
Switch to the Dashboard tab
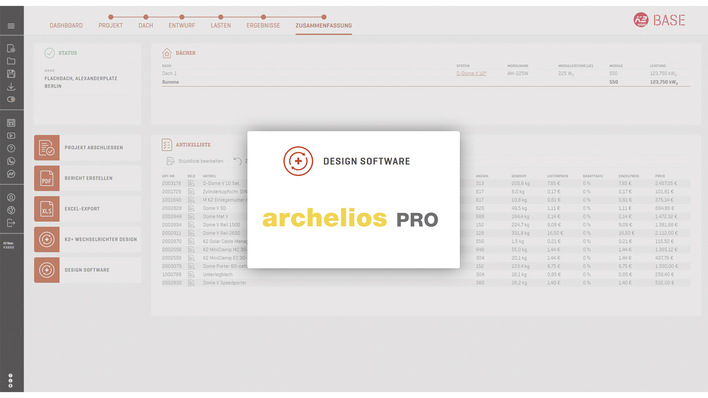point(66,26)
